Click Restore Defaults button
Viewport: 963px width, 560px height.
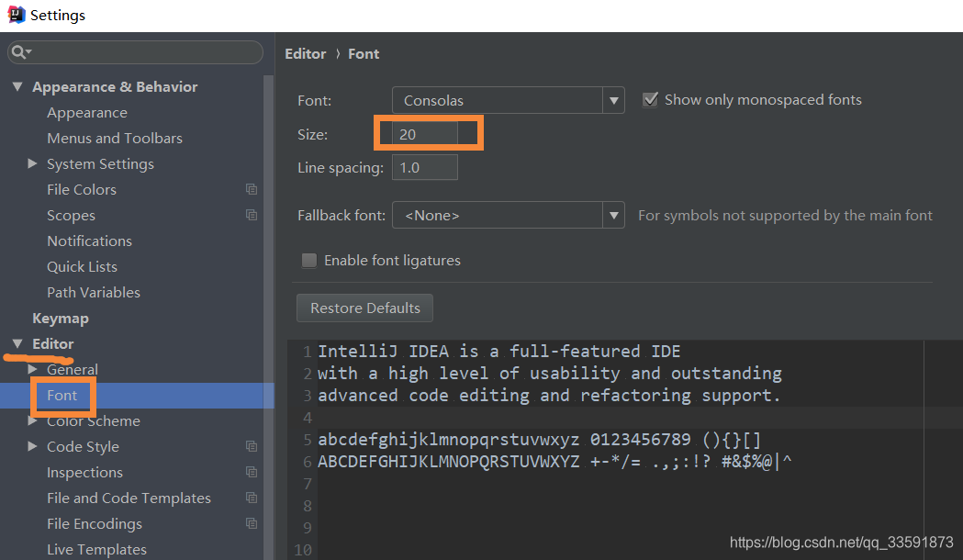[x=364, y=308]
